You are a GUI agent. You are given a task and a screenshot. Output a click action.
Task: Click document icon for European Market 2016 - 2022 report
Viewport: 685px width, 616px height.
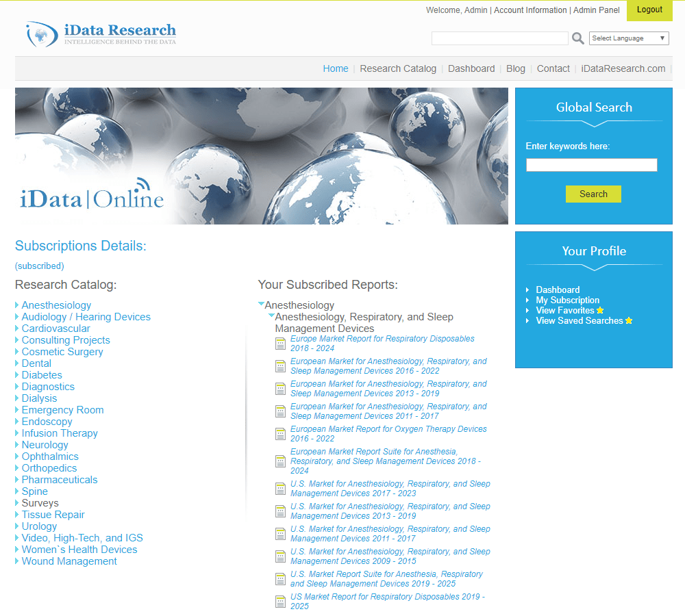(x=280, y=366)
